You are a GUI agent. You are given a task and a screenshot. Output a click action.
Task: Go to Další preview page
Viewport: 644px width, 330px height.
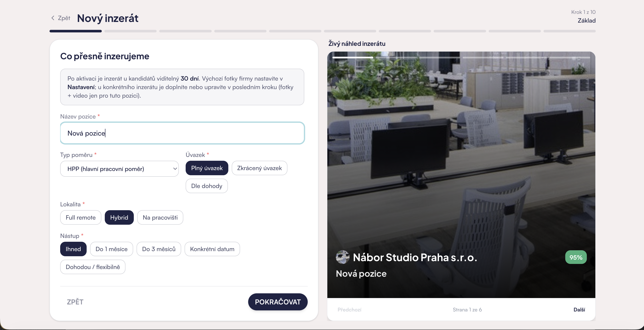[x=579, y=310]
